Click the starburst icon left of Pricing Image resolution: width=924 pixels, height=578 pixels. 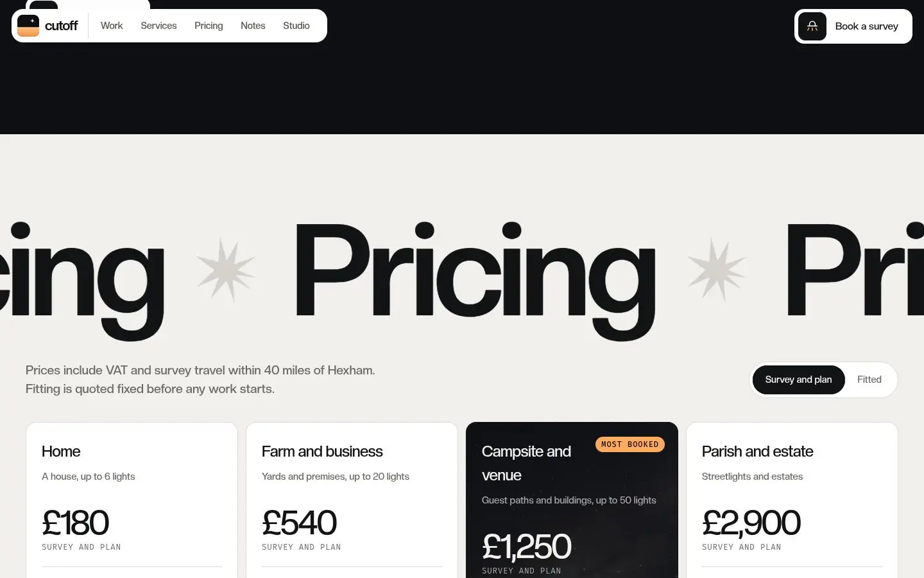[x=226, y=270]
